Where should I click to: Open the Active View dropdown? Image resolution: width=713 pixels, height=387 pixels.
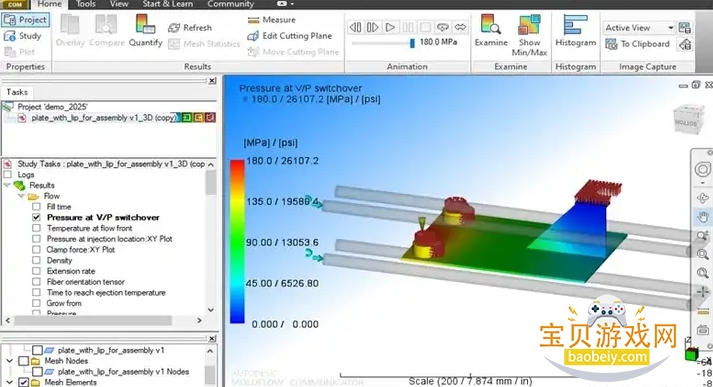pyautogui.click(x=671, y=28)
